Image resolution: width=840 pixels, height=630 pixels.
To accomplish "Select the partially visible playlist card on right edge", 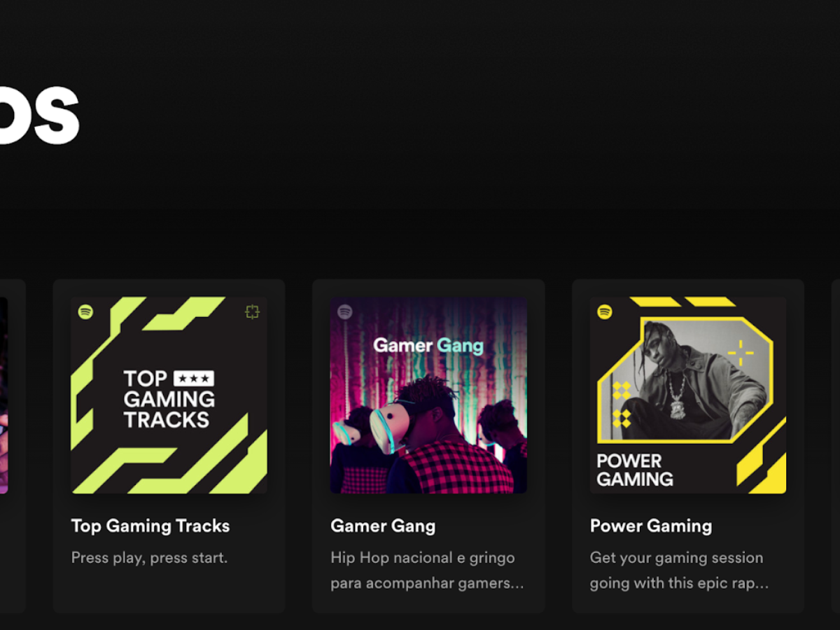I will pyautogui.click(x=835, y=446).
